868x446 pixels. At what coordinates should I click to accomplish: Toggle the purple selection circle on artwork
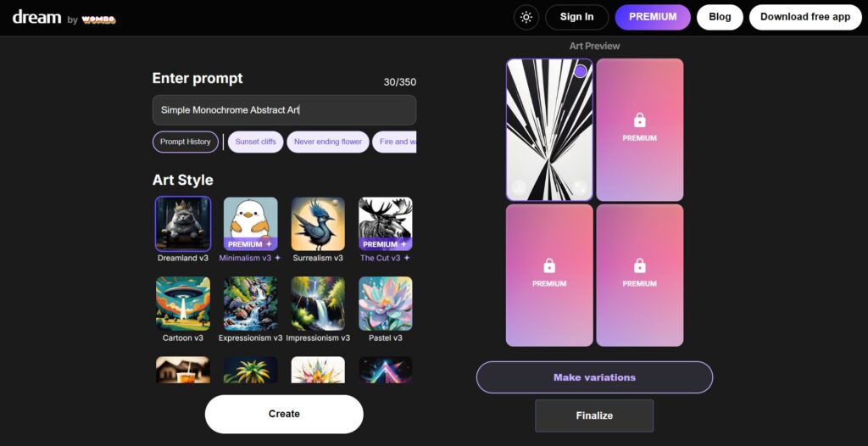pos(580,71)
